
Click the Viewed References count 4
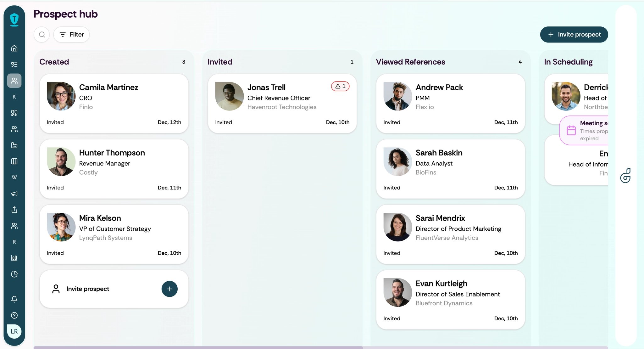pyautogui.click(x=520, y=62)
